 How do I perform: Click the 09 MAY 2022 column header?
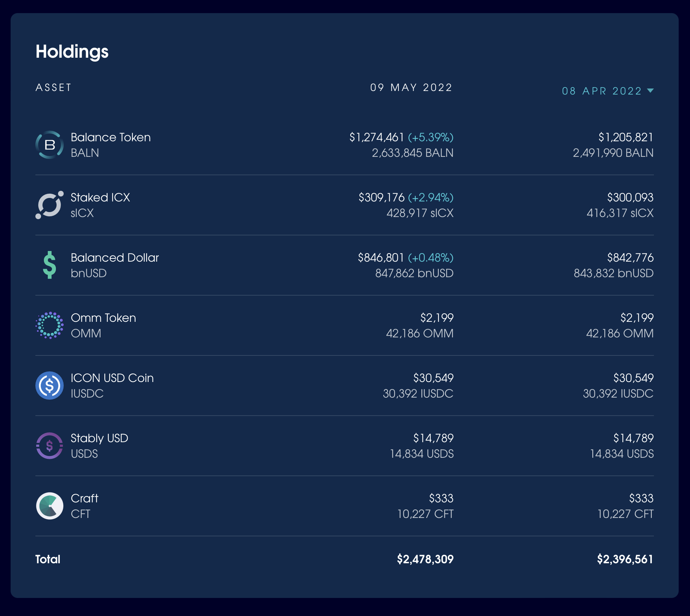point(411,87)
